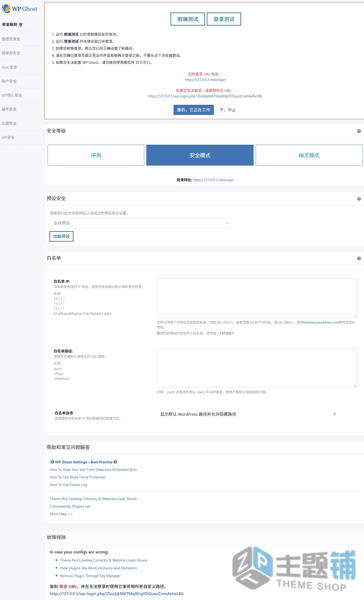
Task: Click question icon after Best Practice
Action: point(115,462)
